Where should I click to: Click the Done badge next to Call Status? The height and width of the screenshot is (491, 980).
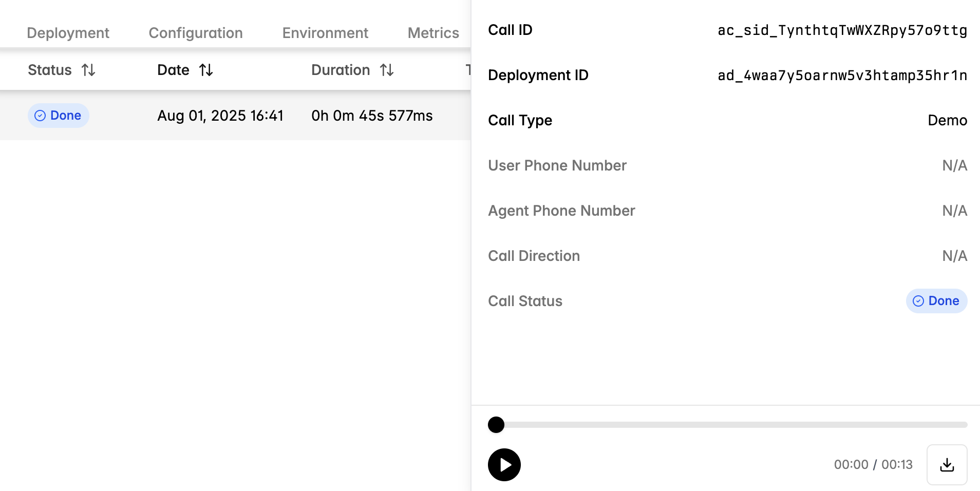[x=936, y=301]
